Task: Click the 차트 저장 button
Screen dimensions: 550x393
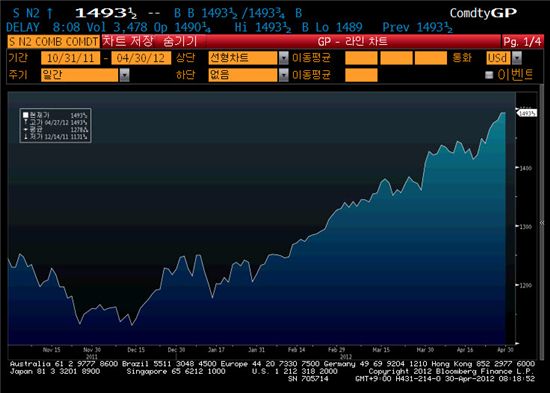Action: click(128, 41)
